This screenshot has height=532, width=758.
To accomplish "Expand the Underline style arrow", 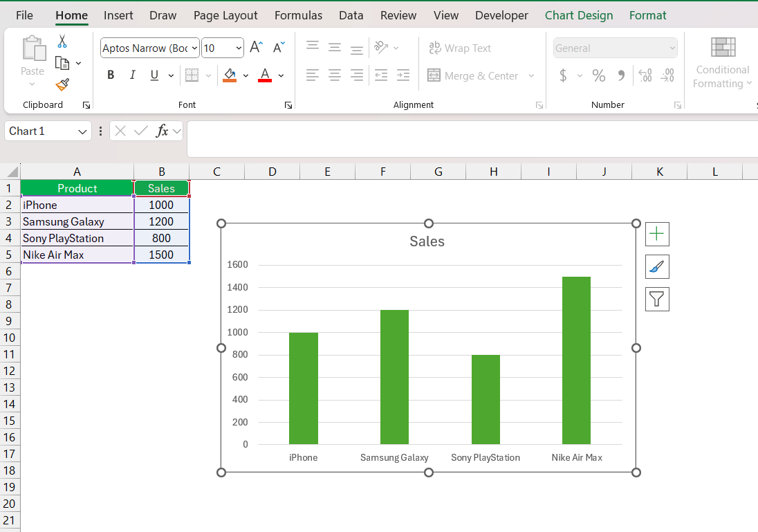I will (x=171, y=75).
